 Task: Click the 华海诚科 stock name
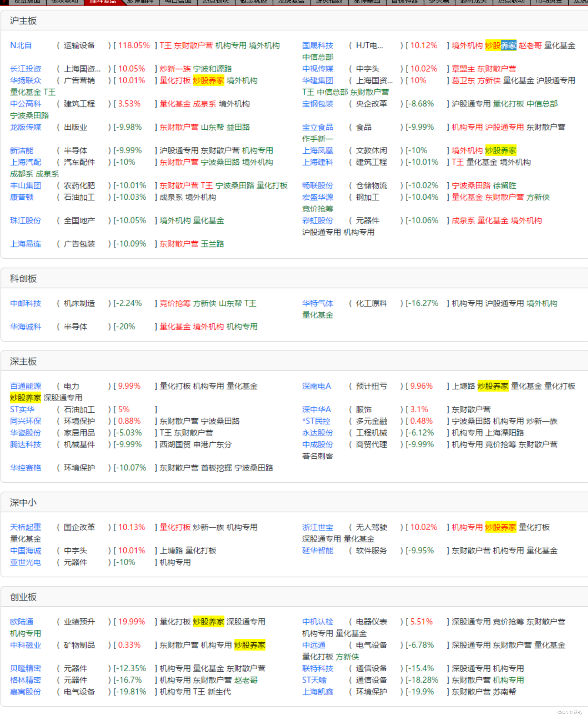26,327
